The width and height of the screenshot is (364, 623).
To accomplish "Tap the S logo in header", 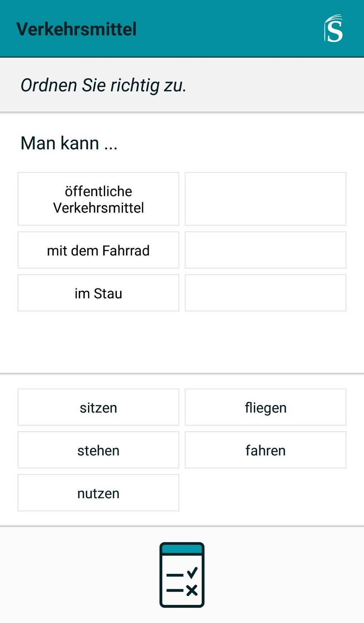I will (333, 29).
